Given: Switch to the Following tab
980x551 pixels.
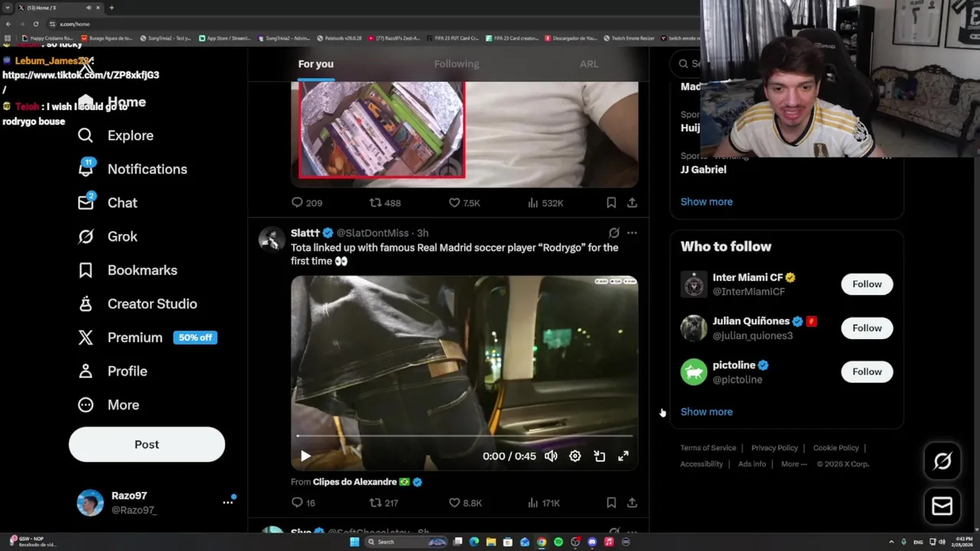Looking at the screenshot, I should [456, 64].
